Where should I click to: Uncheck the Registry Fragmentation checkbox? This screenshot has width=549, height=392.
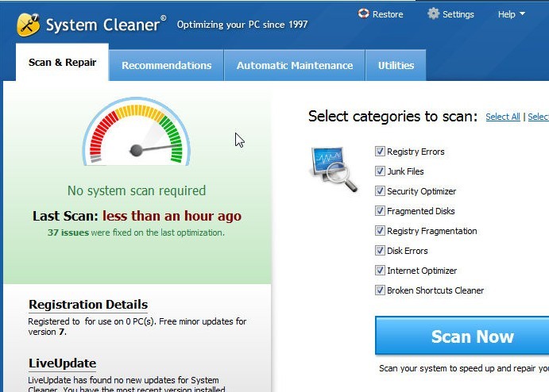tap(380, 231)
